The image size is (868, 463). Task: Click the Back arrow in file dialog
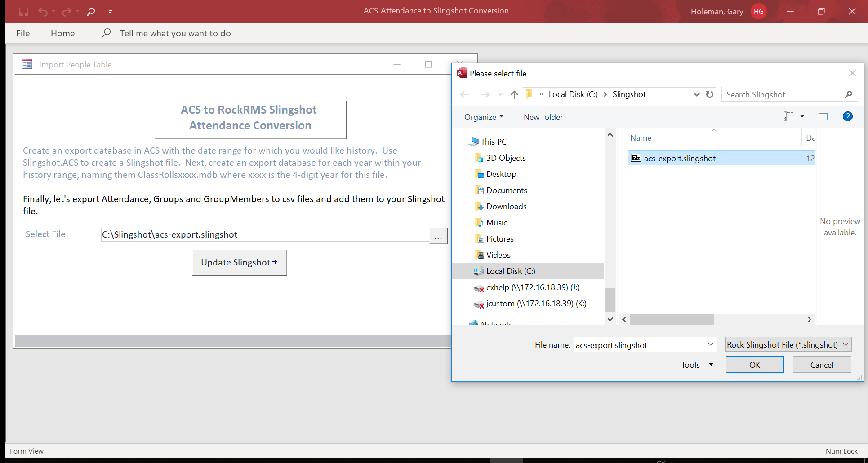(x=465, y=94)
